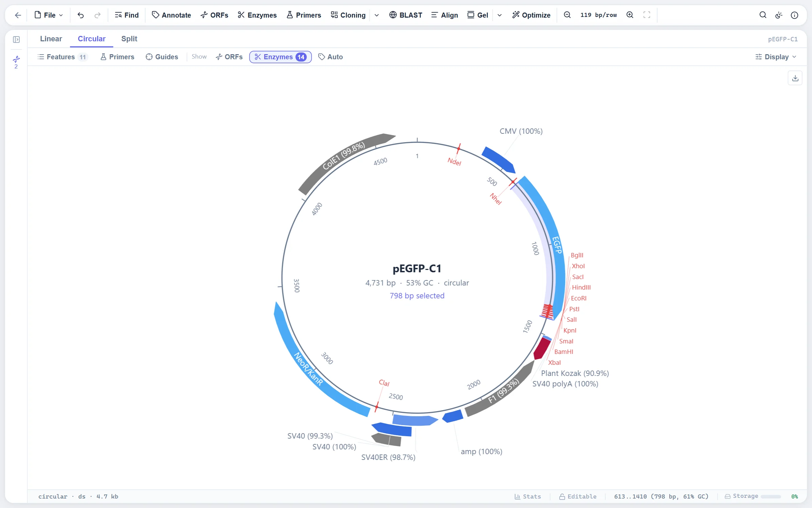This screenshot has width=812, height=508.
Task: Open the Gel tool
Action: tap(478, 15)
